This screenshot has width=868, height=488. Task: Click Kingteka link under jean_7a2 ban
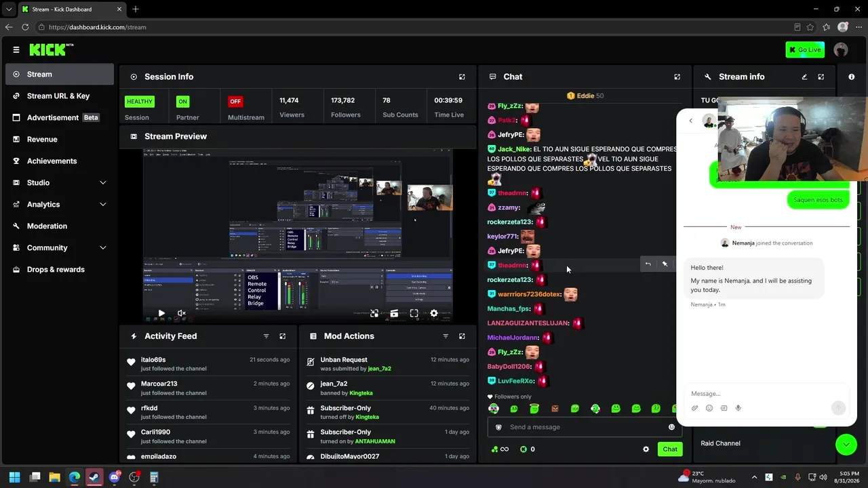click(x=361, y=393)
